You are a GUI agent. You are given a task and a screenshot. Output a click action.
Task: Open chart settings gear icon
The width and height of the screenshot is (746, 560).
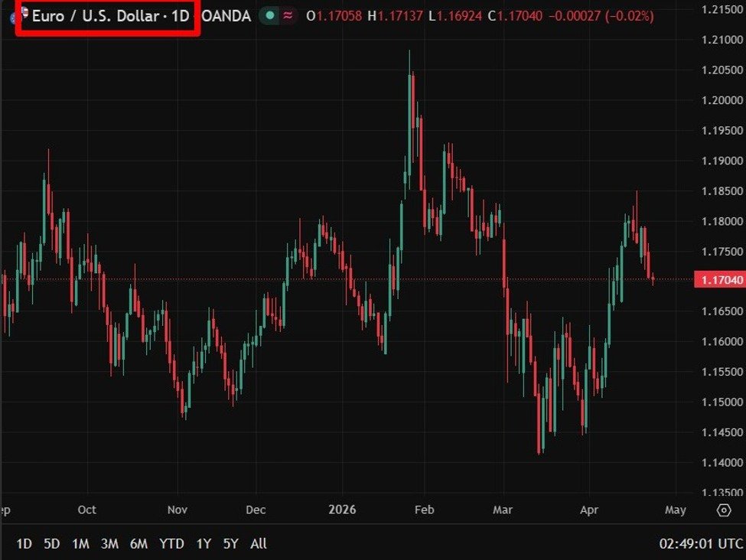point(724,510)
